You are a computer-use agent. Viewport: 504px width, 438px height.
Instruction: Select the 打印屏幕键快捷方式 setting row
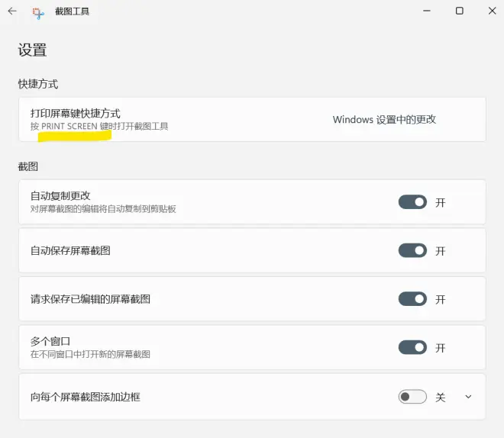pyautogui.click(x=252, y=120)
